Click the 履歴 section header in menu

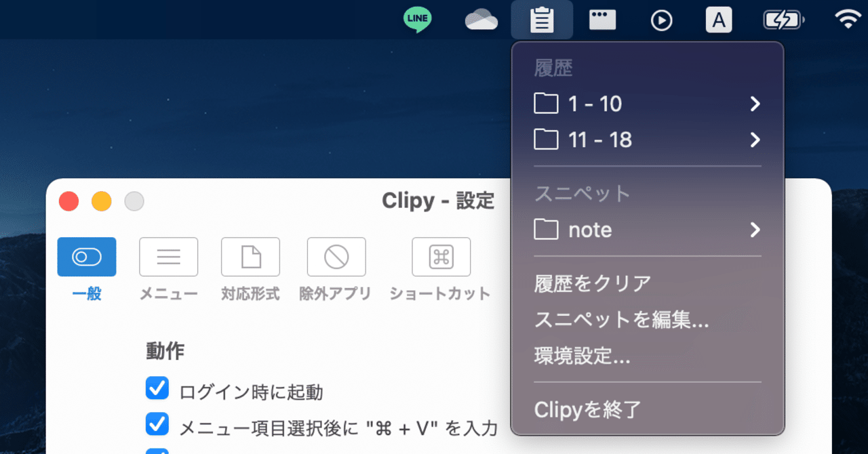[x=553, y=68]
